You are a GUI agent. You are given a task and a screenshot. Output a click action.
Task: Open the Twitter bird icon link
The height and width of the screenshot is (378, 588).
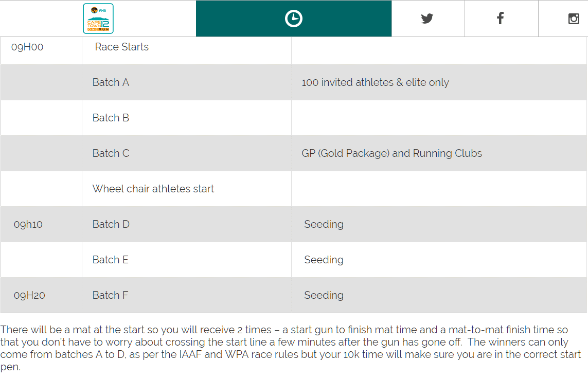point(427,19)
